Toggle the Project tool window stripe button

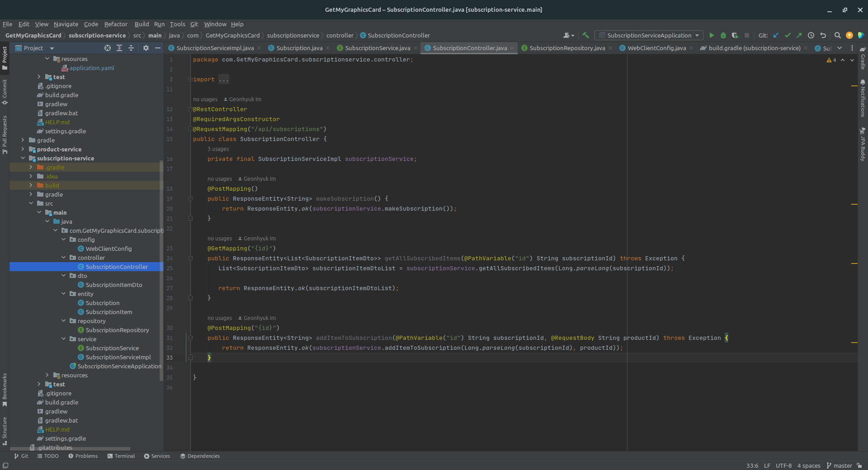coord(5,58)
